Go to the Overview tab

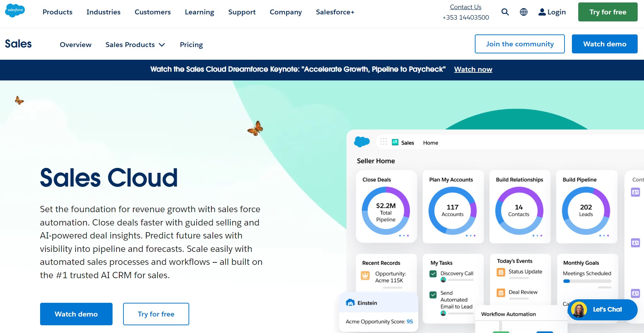76,45
